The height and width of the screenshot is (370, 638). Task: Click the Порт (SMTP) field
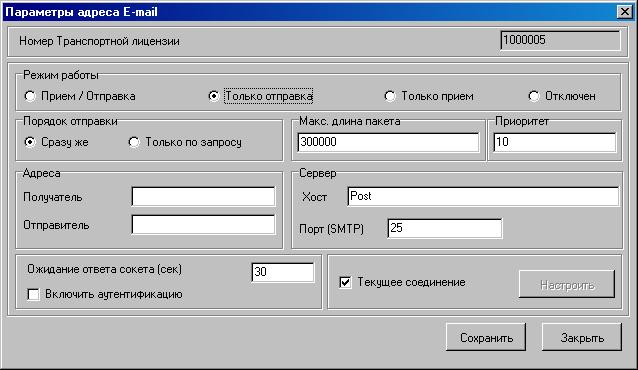pyautogui.click(x=445, y=228)
